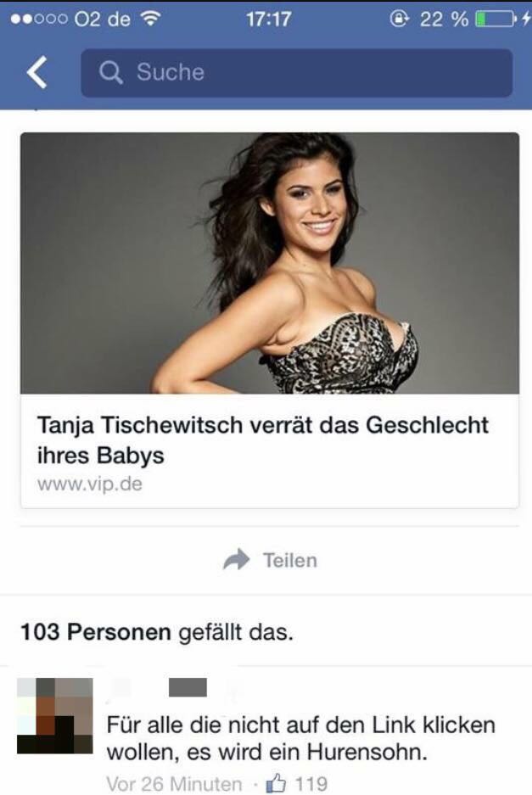This screenshot has width=532, height=795.
Task: Click the magnifying glass search icon
Action: click(x=110, y=72)
